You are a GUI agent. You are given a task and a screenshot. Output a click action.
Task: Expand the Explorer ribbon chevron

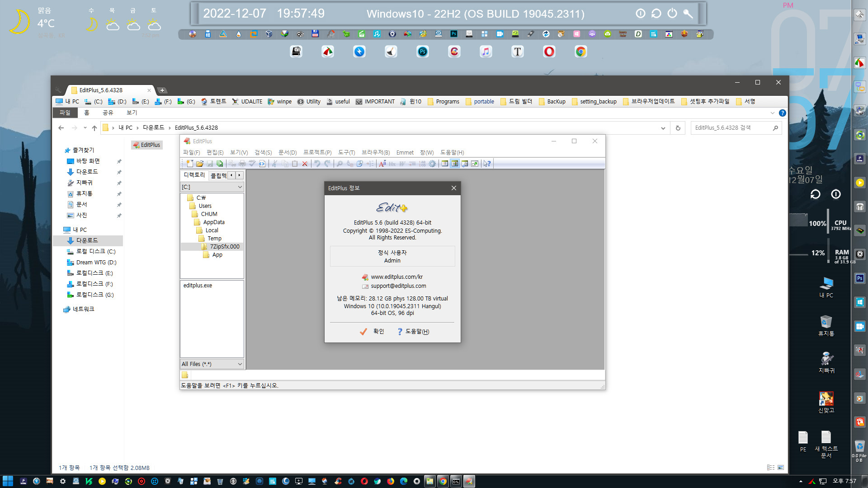[x=772, y=113]
